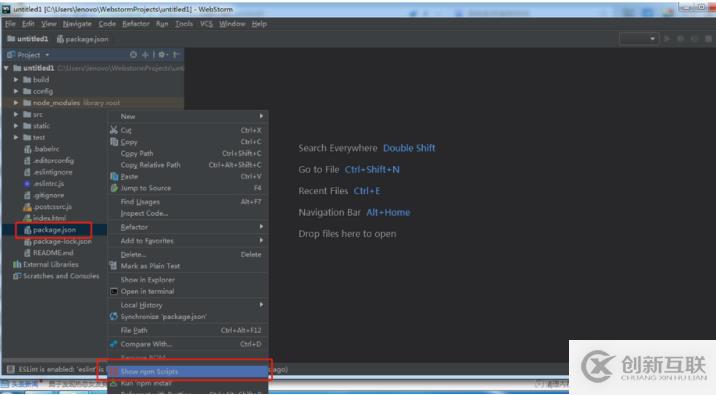Viewport: 716px width, 395px height.
Task: Open the New submenu
Action: coord(188,116)
